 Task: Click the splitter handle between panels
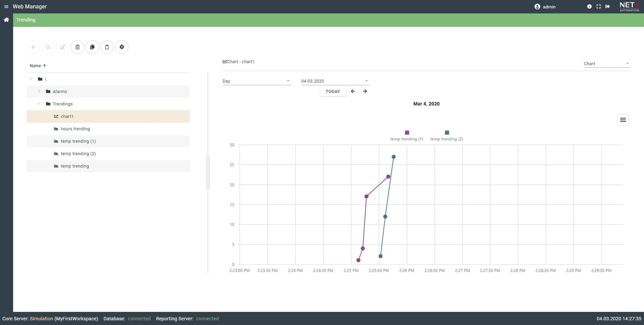click(208, 172)
